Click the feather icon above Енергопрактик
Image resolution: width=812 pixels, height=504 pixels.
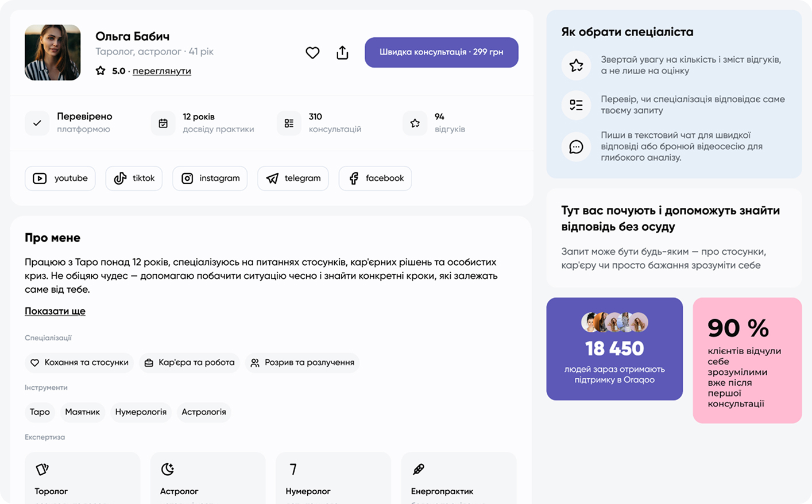pos(419,469)
